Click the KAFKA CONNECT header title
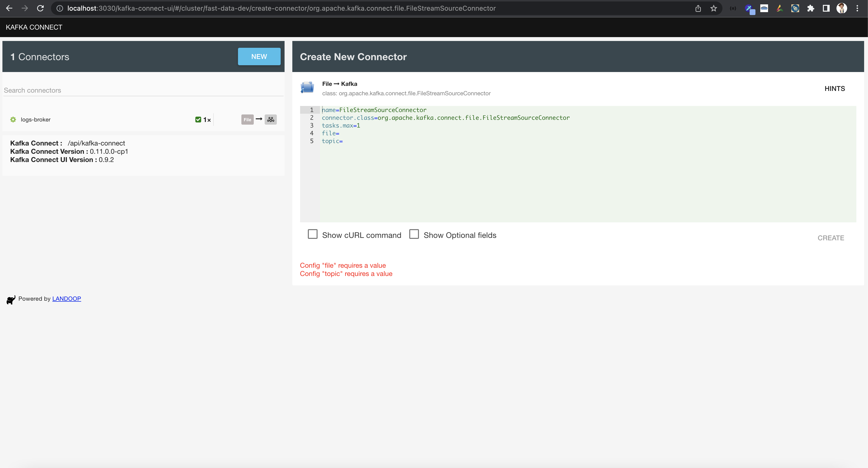 (34, 27)
